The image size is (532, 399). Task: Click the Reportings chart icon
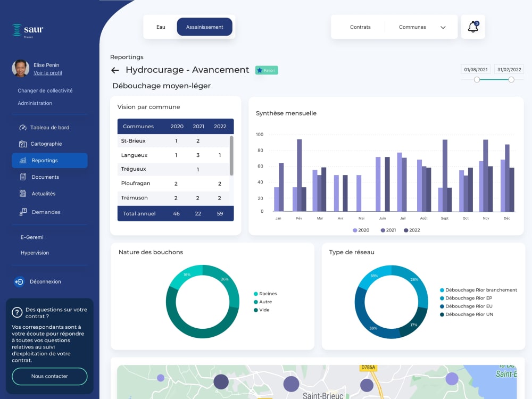(23, 161)
